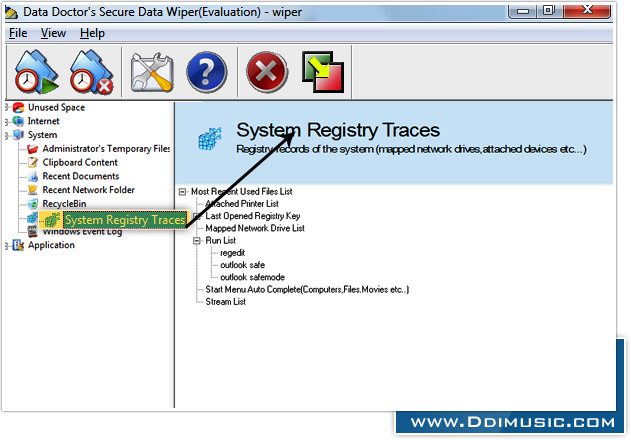Select Recent Network Folder item
This screenshot has height=440, width=631.
coord(89,190)
